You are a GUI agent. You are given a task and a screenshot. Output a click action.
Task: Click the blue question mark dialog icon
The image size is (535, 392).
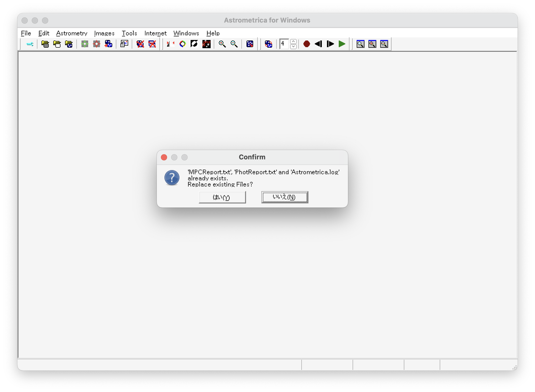[172, 178]
